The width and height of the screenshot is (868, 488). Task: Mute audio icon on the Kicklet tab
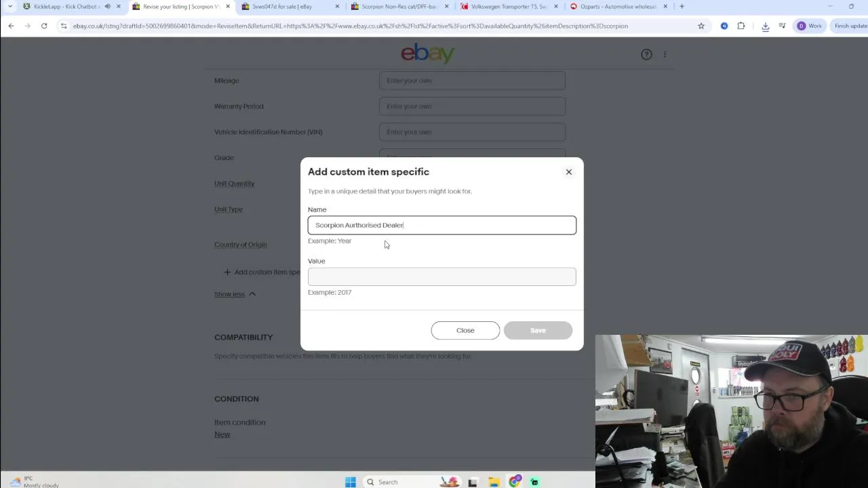click(x=107, y=7)
